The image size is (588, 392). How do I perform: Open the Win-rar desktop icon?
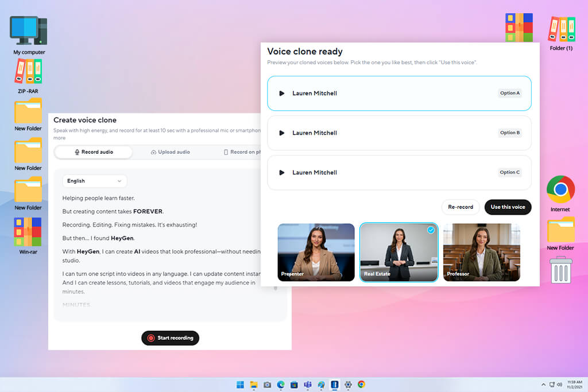(x=28, y=236)
